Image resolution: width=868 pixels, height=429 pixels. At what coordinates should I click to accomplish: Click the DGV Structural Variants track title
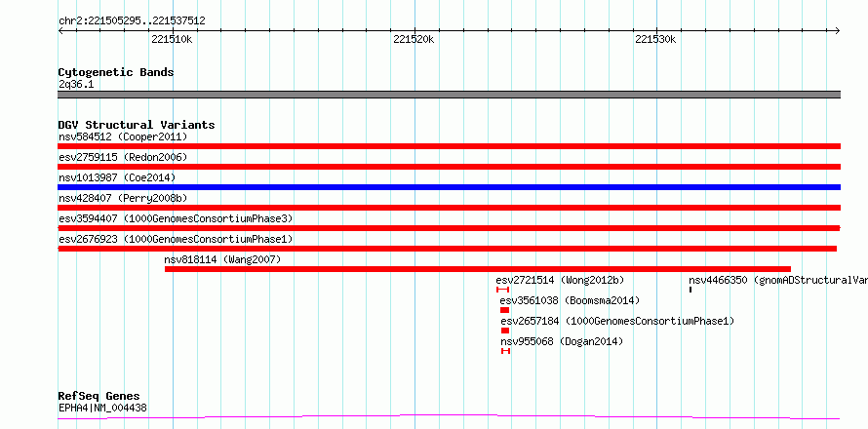(137, 125)
